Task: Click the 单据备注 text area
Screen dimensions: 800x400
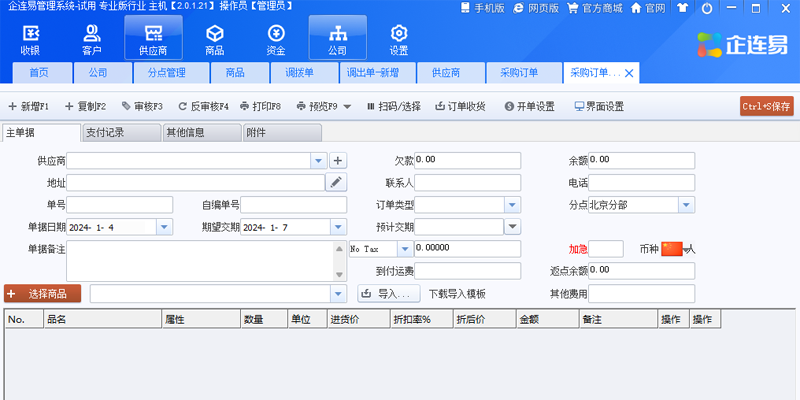Action: (201, 261)
